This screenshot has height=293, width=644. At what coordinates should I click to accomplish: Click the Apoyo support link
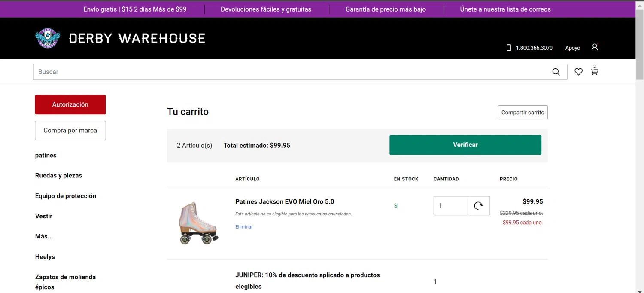tap(573, 48)
